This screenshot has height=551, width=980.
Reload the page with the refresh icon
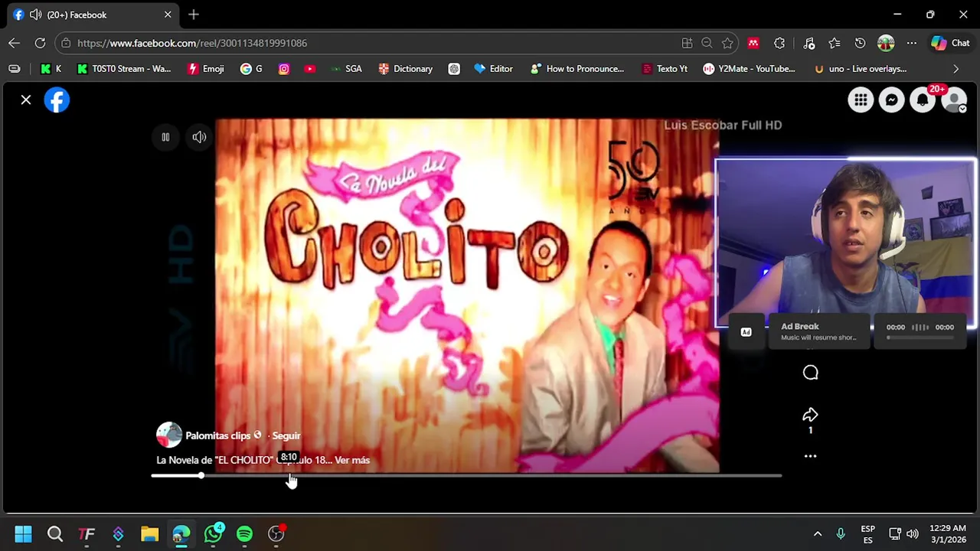[40, 43]
